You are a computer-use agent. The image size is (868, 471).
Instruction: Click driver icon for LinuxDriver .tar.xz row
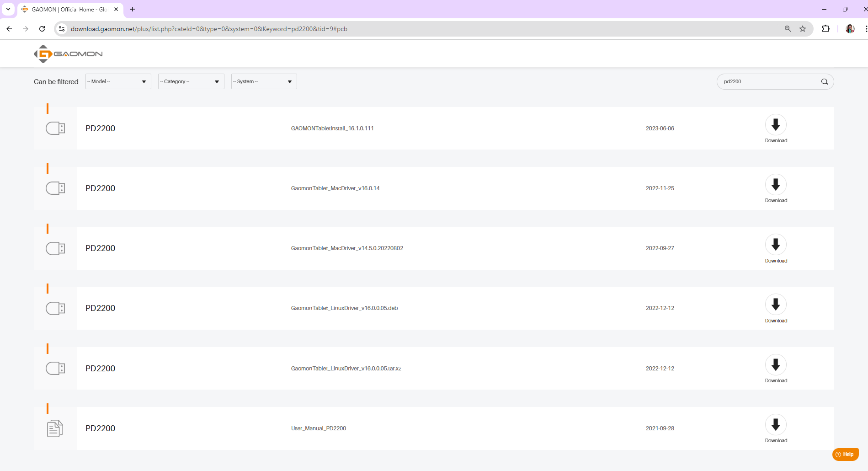[55, 369]
